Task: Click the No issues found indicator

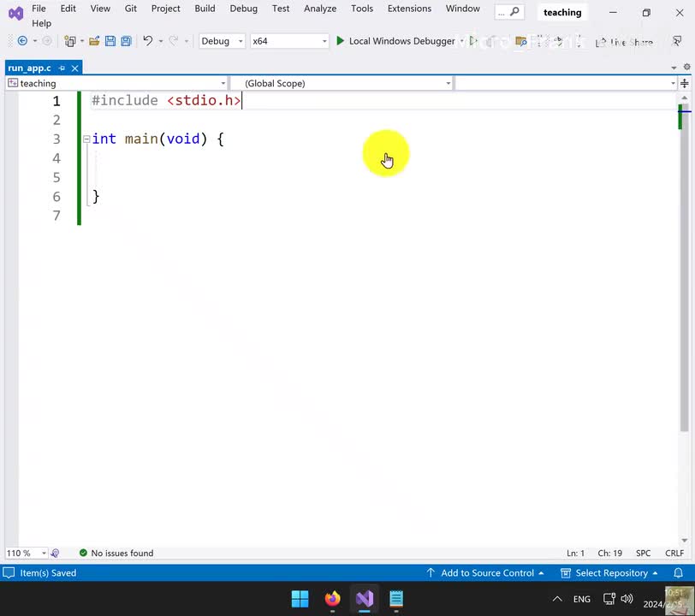Action: coord(116,553)
